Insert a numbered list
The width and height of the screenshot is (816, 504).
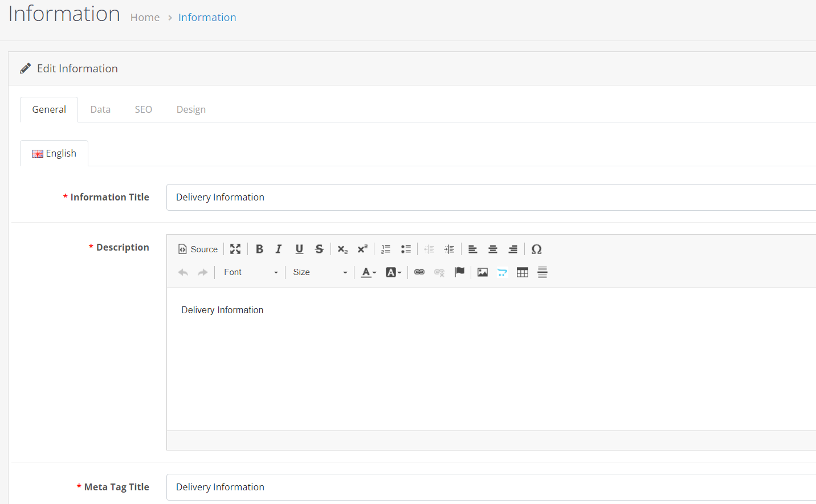coord(386,249)
